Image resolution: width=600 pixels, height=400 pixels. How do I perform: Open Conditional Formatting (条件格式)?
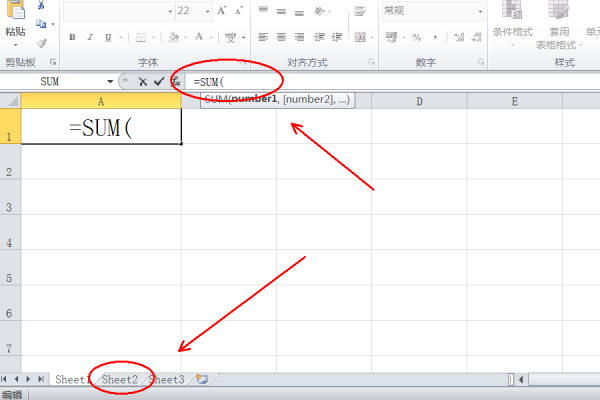[512, 22]
